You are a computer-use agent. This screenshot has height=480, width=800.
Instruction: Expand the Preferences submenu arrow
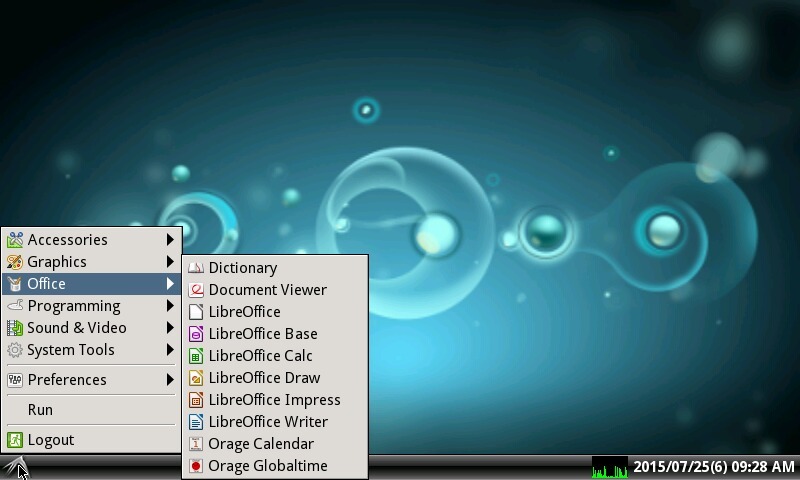[x=170, y=380]
